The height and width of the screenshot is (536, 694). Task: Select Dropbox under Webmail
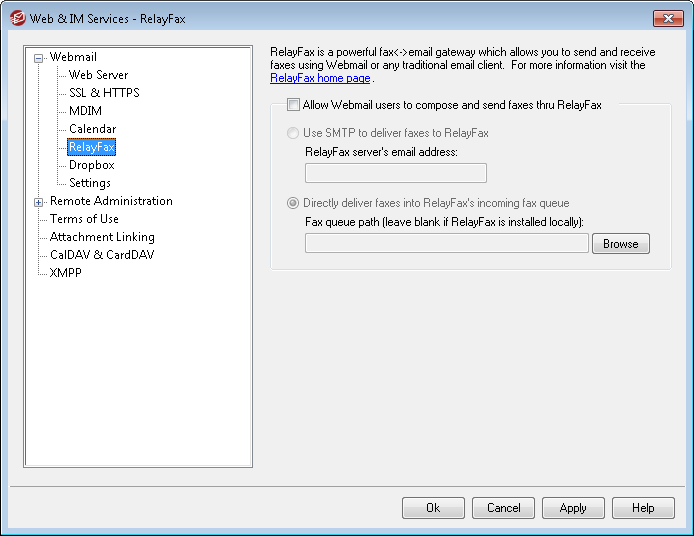(91, 165)
